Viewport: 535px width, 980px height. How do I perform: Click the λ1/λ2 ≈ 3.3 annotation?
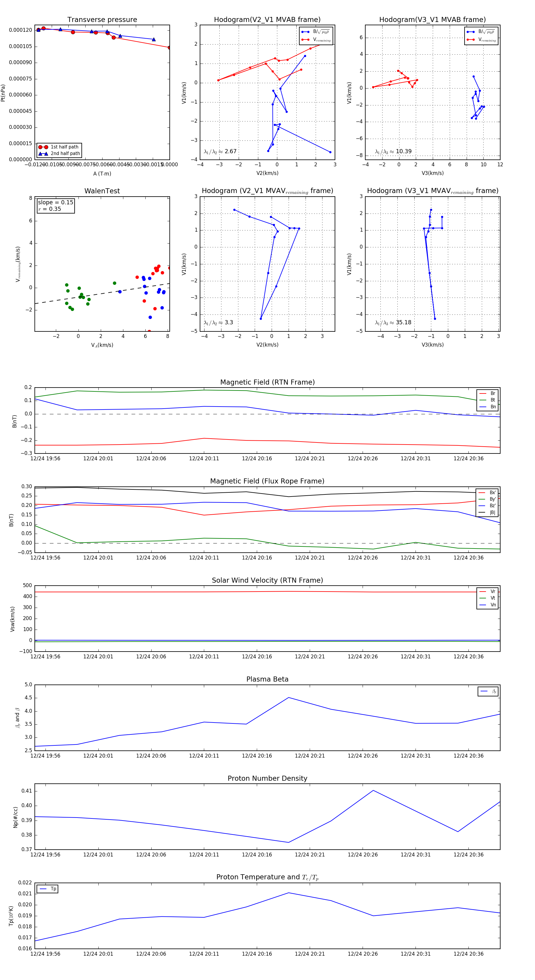pos(218,323)
